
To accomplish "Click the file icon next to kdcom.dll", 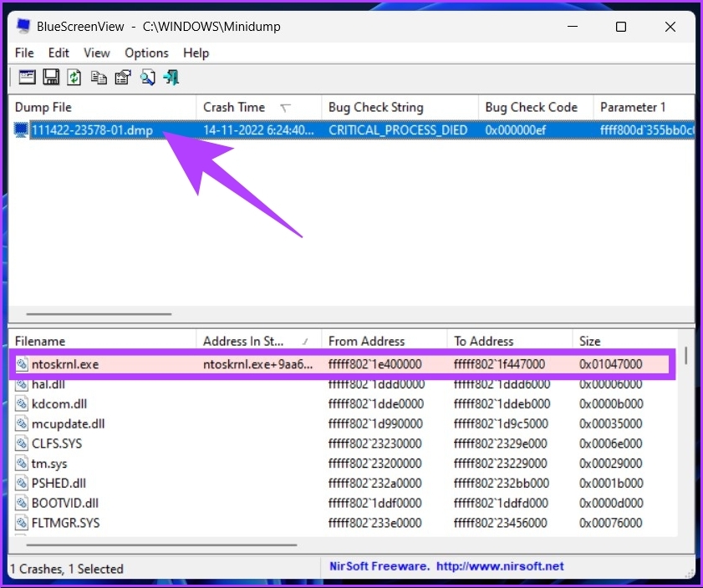I will [22, 404].
